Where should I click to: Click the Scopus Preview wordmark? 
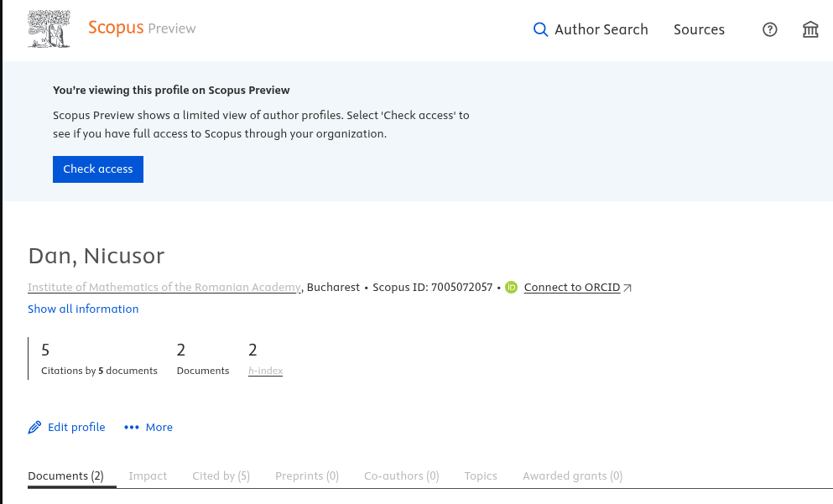[142, 28]
